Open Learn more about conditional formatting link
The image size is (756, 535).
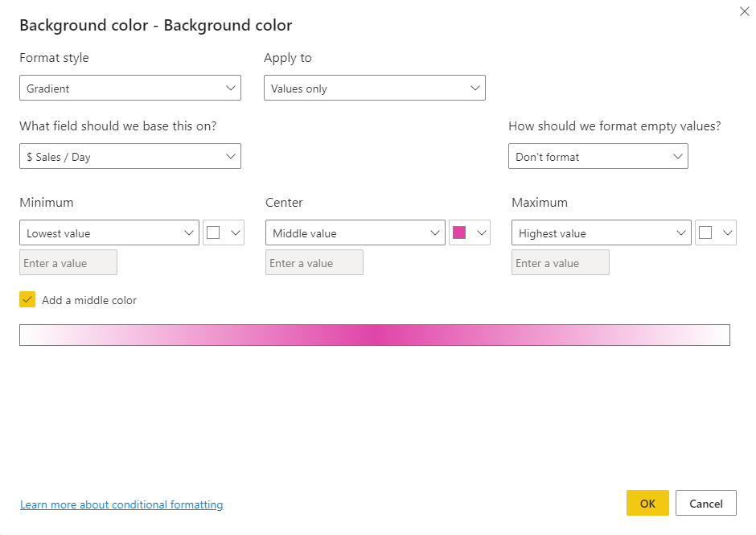pyautogui.click(x=121, y=504)
